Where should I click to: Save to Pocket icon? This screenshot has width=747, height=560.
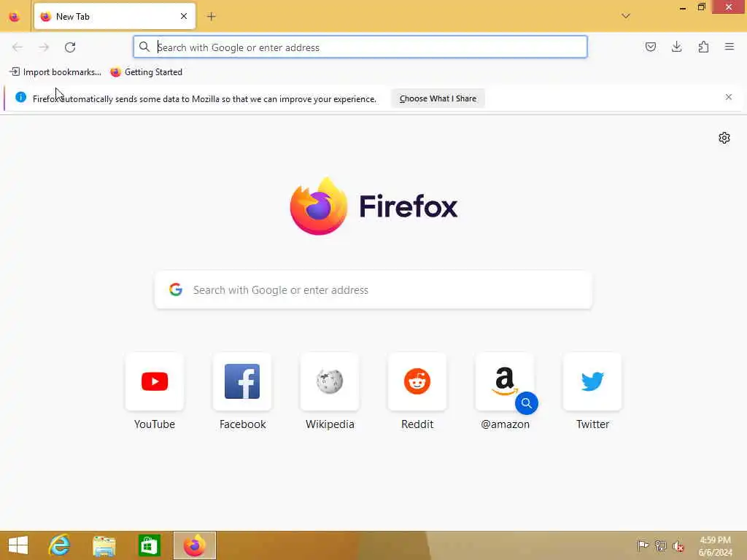click(650, 47)
